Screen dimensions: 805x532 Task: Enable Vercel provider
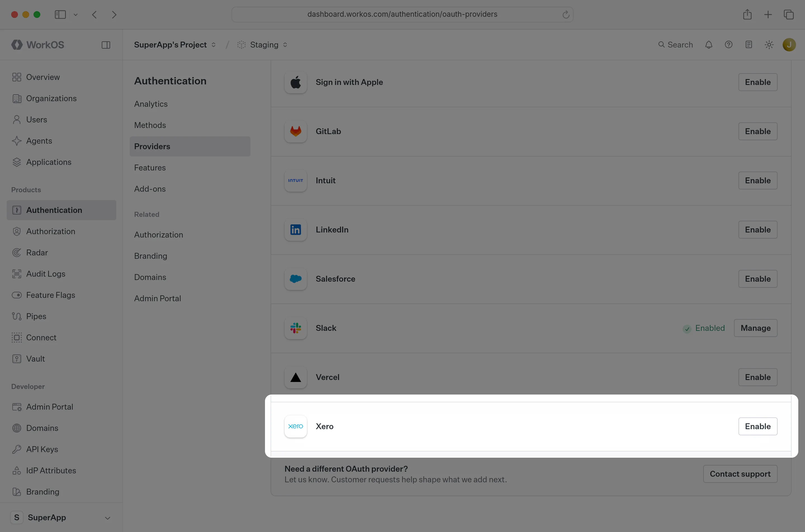click(x=757, y=377)
